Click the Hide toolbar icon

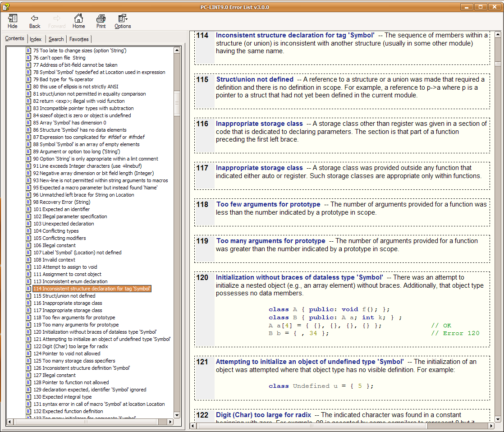(x=13, y=22)
